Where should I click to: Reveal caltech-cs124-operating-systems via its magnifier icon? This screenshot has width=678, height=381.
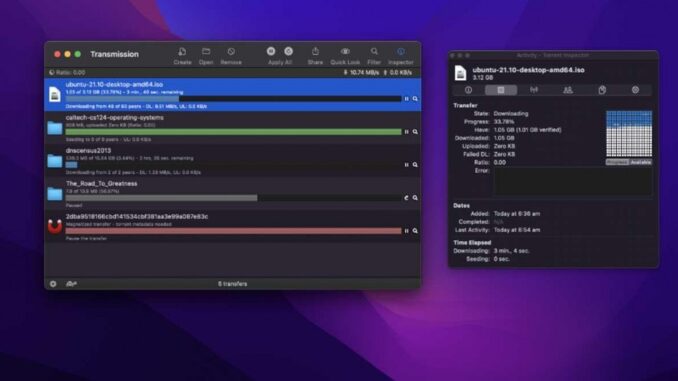click(x=415, y=132)
